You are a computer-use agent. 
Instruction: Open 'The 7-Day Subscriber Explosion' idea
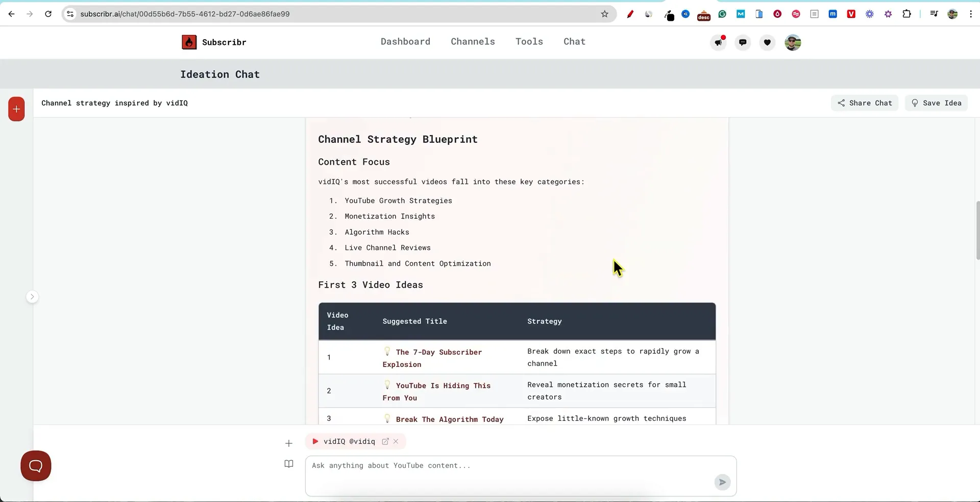[432, 358]
